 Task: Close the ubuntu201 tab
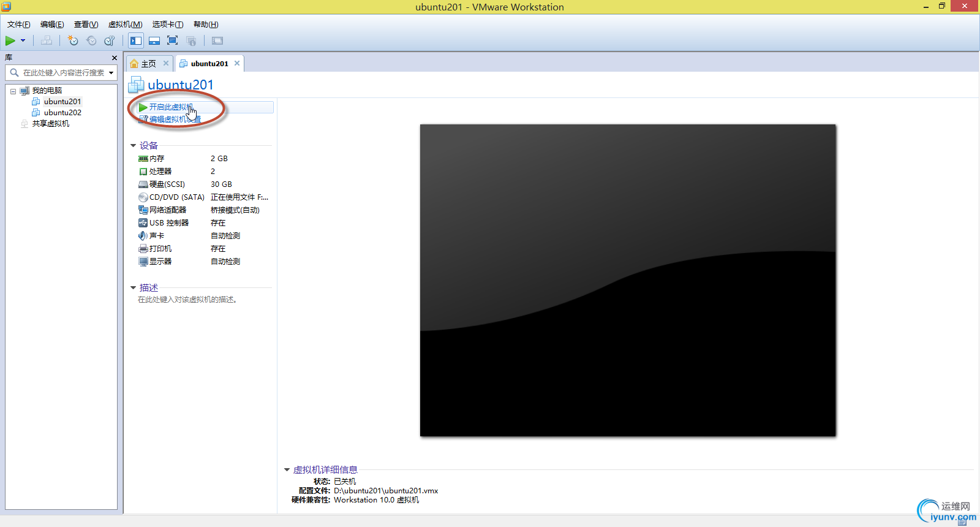pos(237,63)
